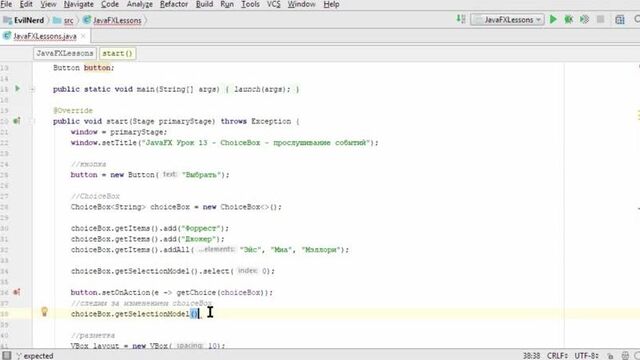
Task: Click the "Button button;" field declaration
Action: (84, 68)
